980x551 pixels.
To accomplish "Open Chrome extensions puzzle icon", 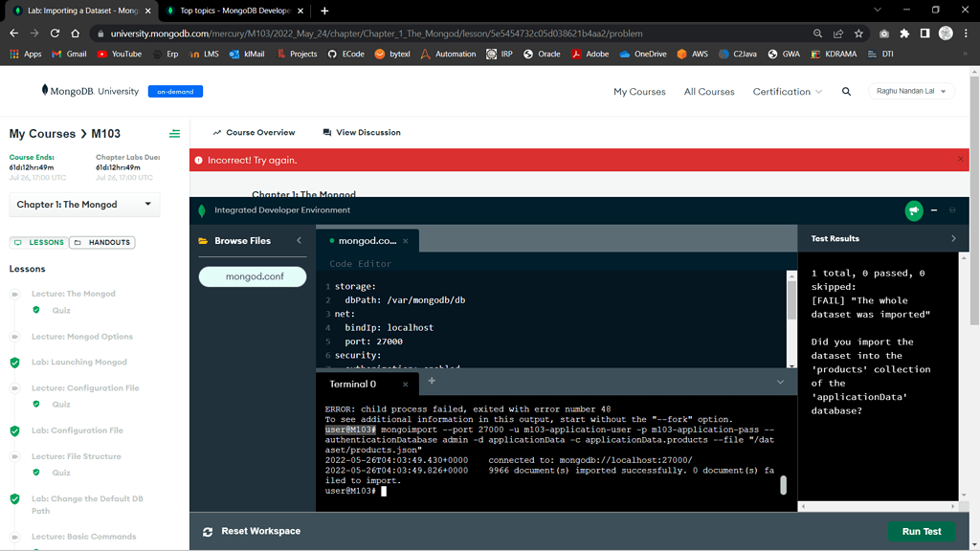I will coord(904,33).
